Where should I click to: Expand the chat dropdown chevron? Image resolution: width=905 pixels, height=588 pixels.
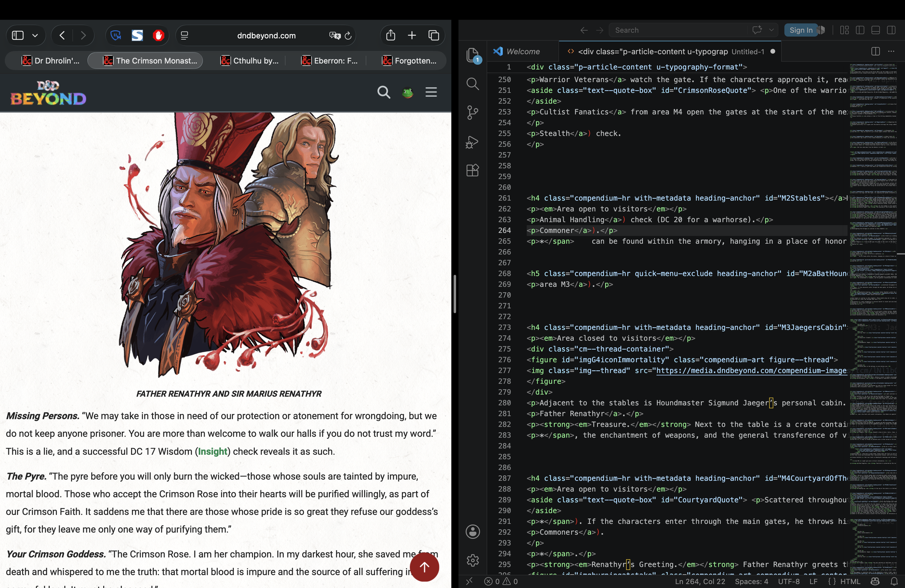click(x=771, y=30)
